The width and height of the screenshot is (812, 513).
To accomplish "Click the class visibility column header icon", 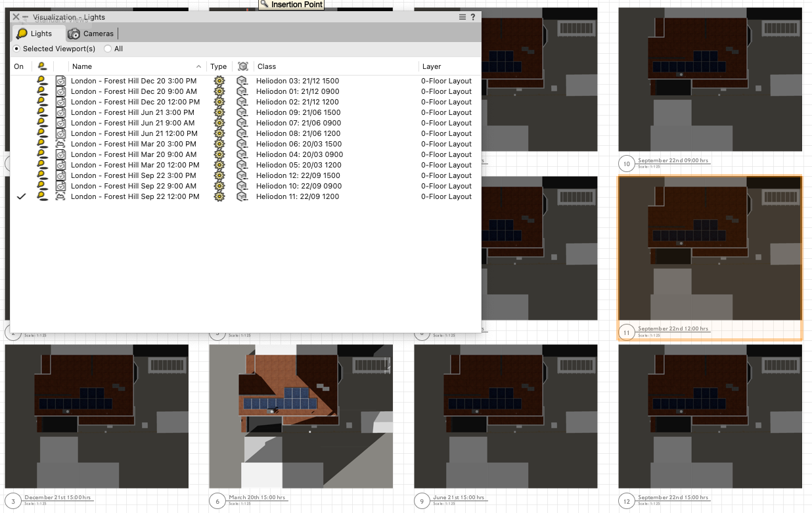I will click(x=243, y=66).
